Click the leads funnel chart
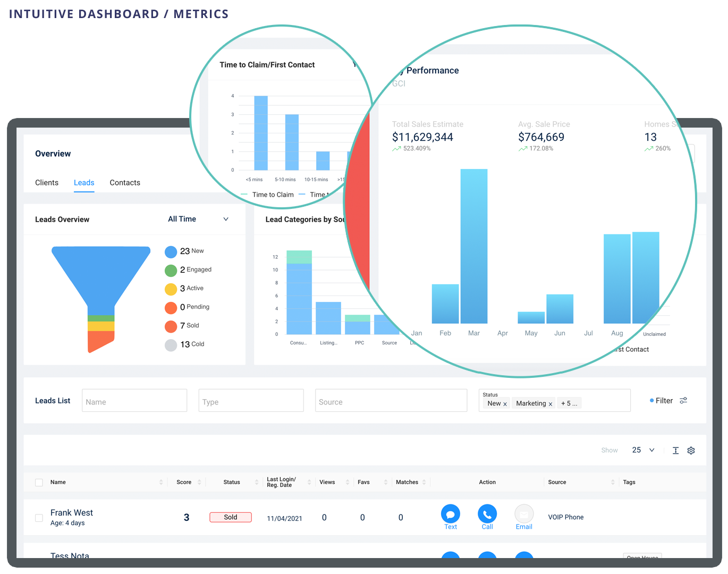The height and width of the screenshot is (574, 728). click(101, 299)
